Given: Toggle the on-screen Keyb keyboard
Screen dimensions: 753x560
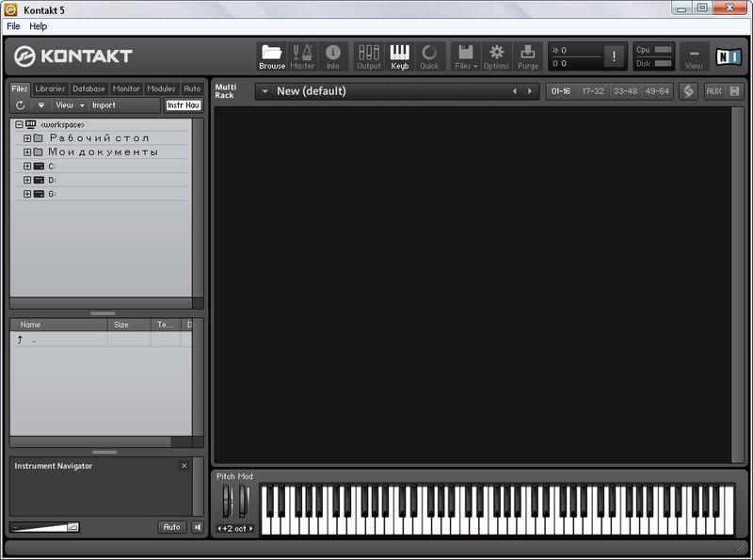Looking at the screenshot, I should pyautogui.click(x=400, y=56).
